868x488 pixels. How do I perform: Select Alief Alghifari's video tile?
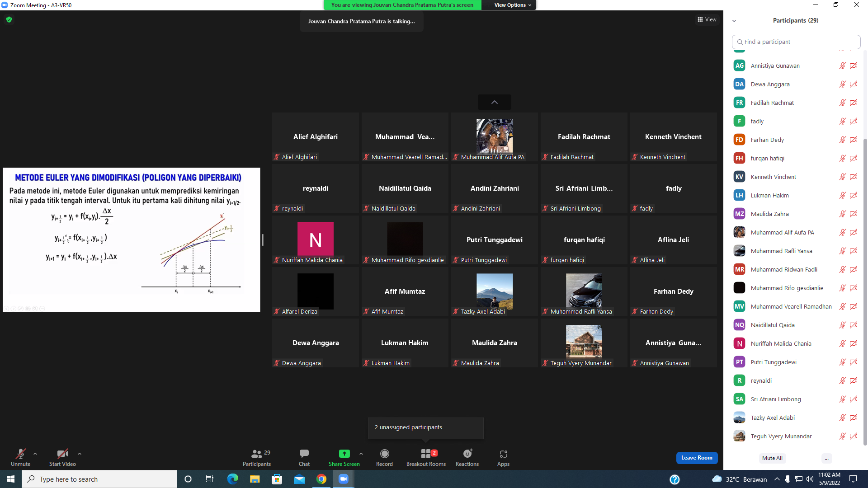point(316,137)
